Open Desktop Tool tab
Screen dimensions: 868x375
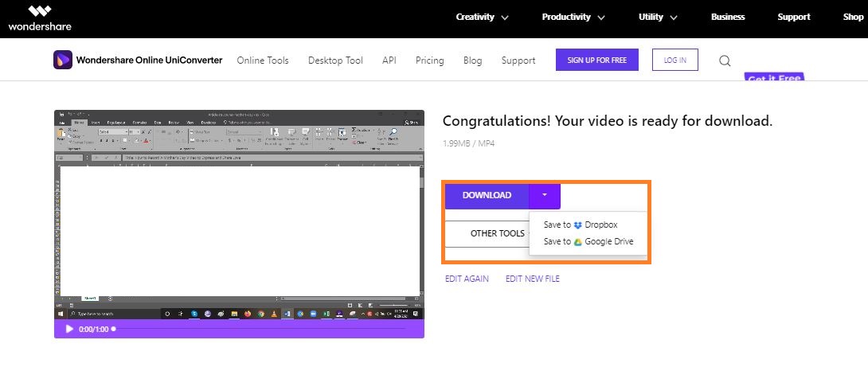click(x=335, y=61)
